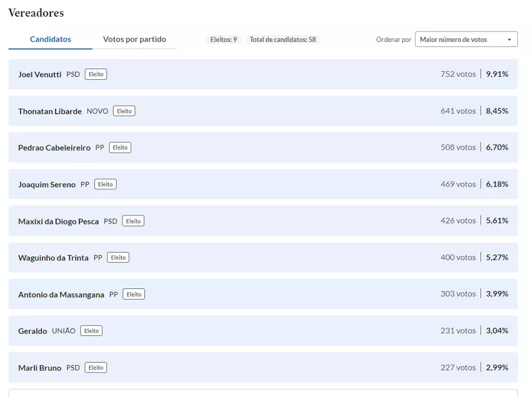Click the 400 votos value

[458, 258]
